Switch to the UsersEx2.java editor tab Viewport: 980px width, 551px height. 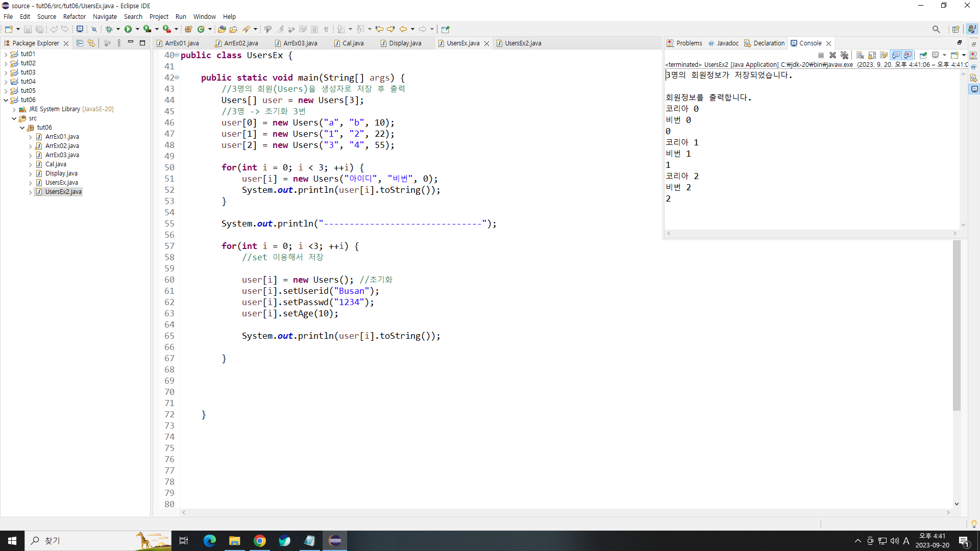click(523, 43)
